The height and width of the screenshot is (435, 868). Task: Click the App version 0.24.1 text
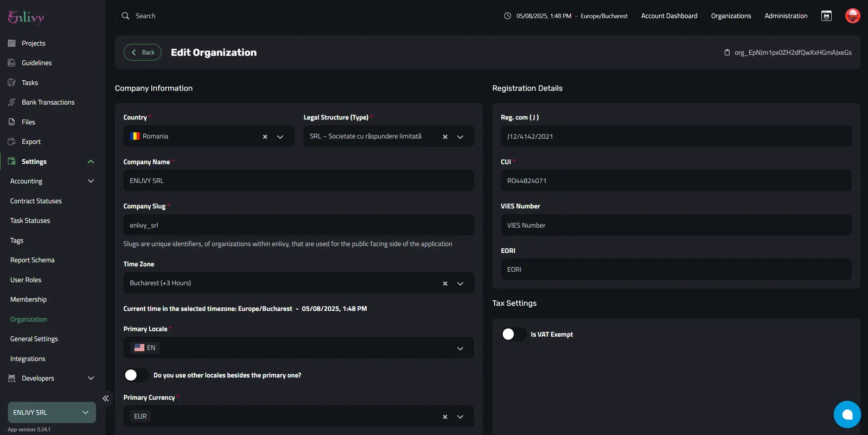29,430
